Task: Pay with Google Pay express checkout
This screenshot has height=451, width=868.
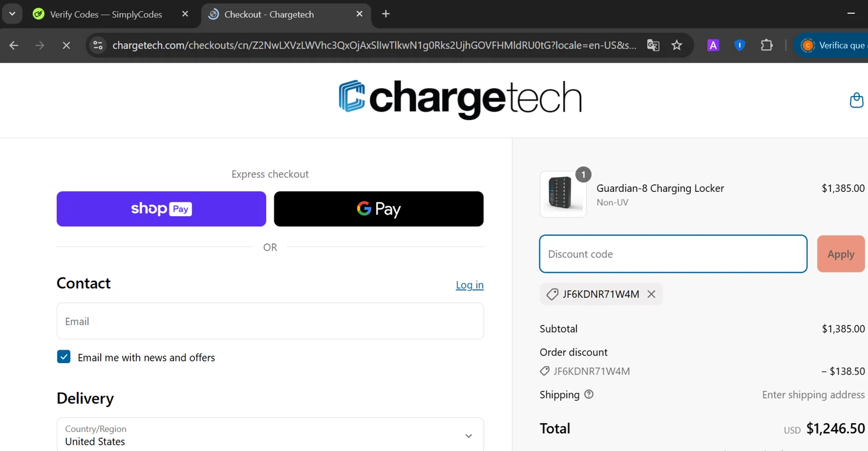Action: pos(378,209)
